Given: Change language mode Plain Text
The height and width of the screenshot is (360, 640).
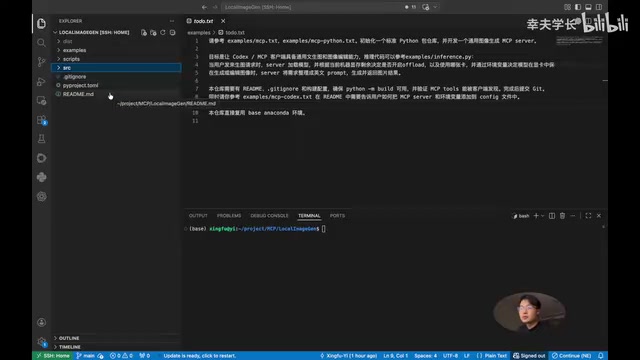Looking at the screenshot, I should (x=496, y=356).
